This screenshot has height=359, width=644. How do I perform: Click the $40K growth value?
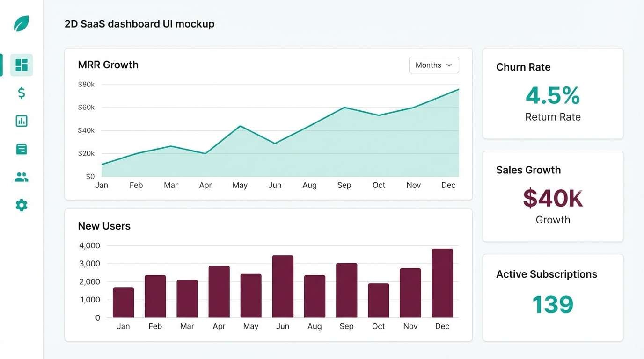click(x=552, y=198)
